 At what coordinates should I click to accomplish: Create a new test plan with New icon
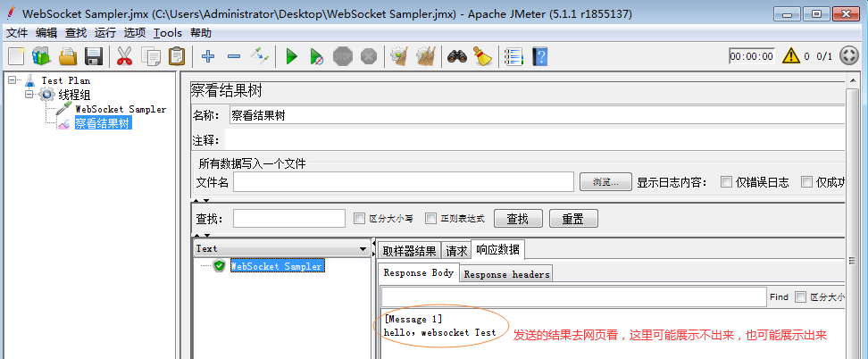[x=16, y=56]
